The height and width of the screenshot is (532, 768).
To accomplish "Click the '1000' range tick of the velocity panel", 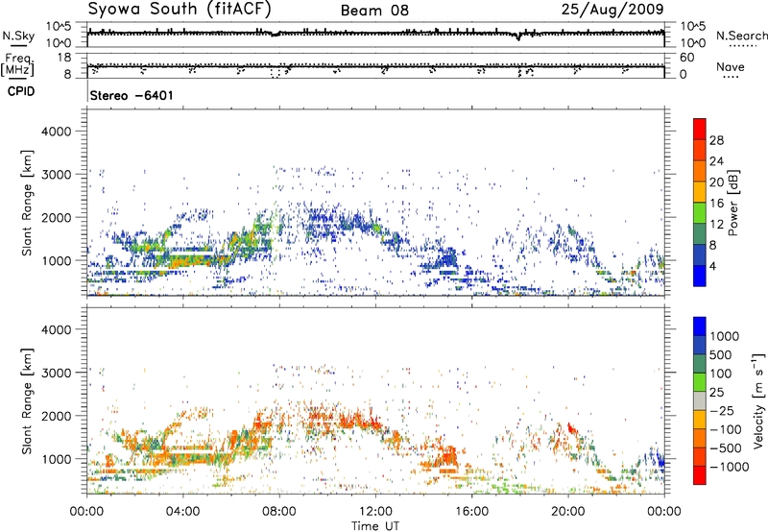I will [x=56, y=460].
